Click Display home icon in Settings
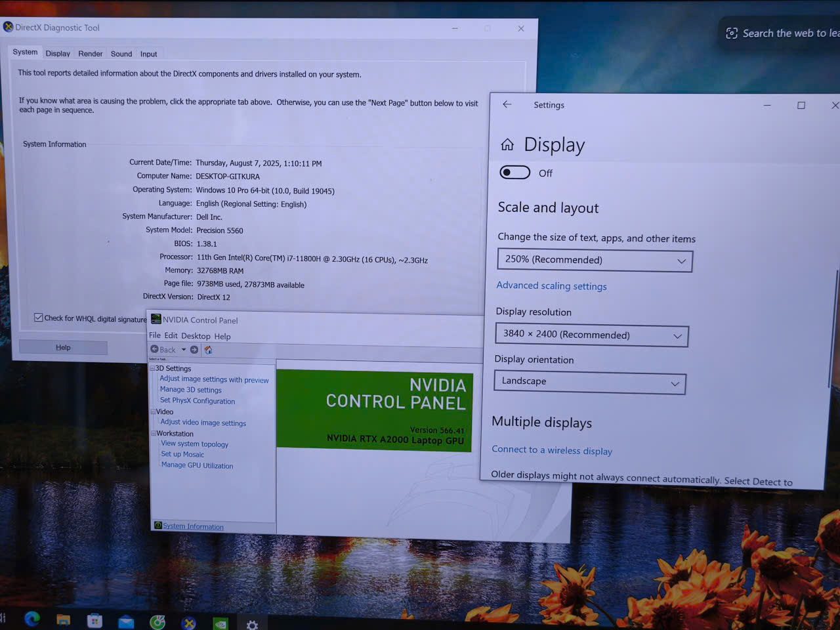 pyautogui.click(x=507, y=144)
